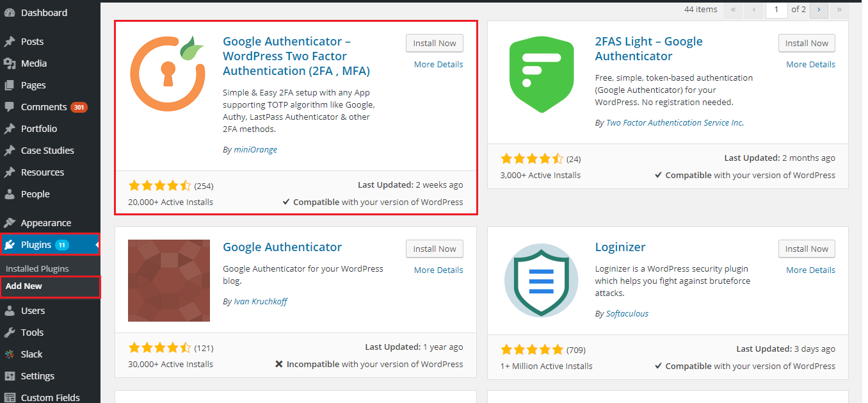
Task: Click the Loginizer shield logo
Action: 542,281
